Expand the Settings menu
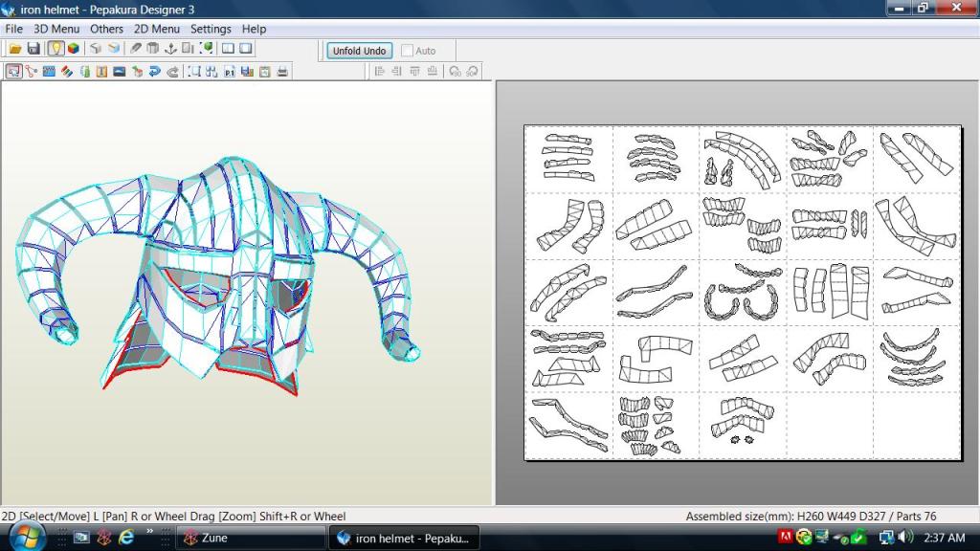 (211, 29)
